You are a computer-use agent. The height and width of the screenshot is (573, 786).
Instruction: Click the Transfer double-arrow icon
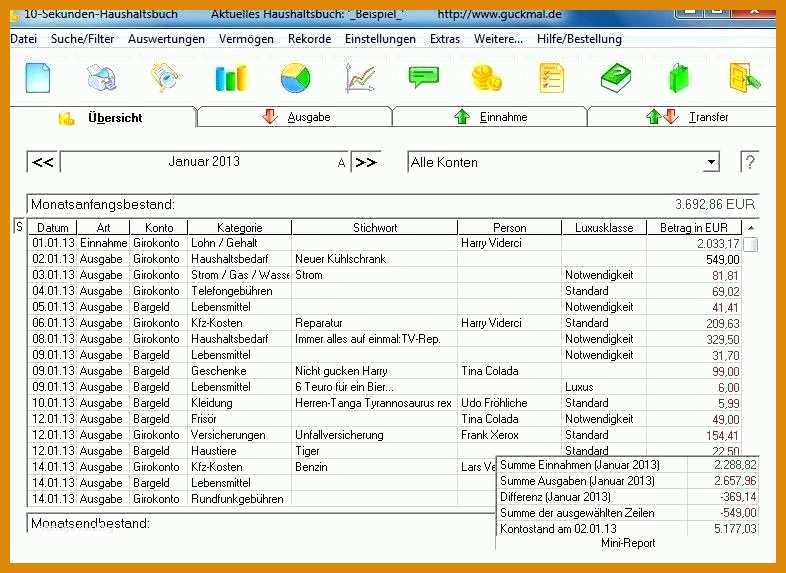(662, 116)
